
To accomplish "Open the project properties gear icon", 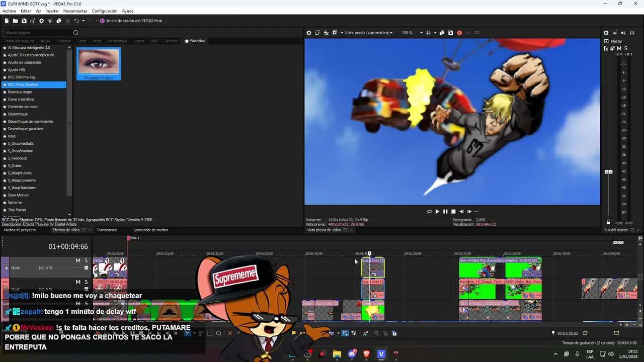I will click(x=41, y=21).
